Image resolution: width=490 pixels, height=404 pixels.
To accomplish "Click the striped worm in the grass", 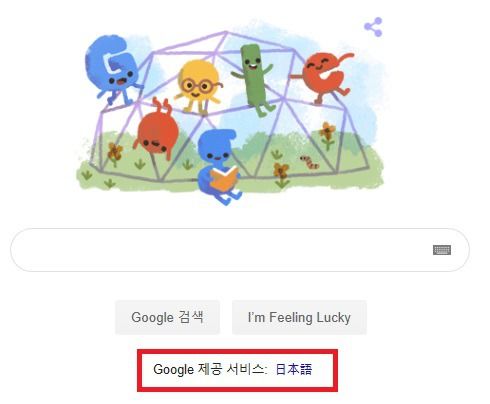I will (x=310, y=162).
